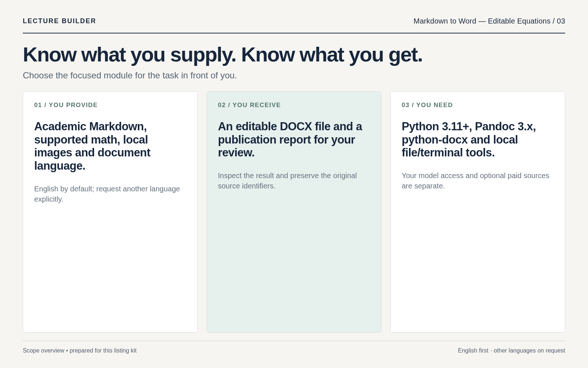Click the '03 / YOU NEED' card label
588x368 pixels.
click(427, 105)
